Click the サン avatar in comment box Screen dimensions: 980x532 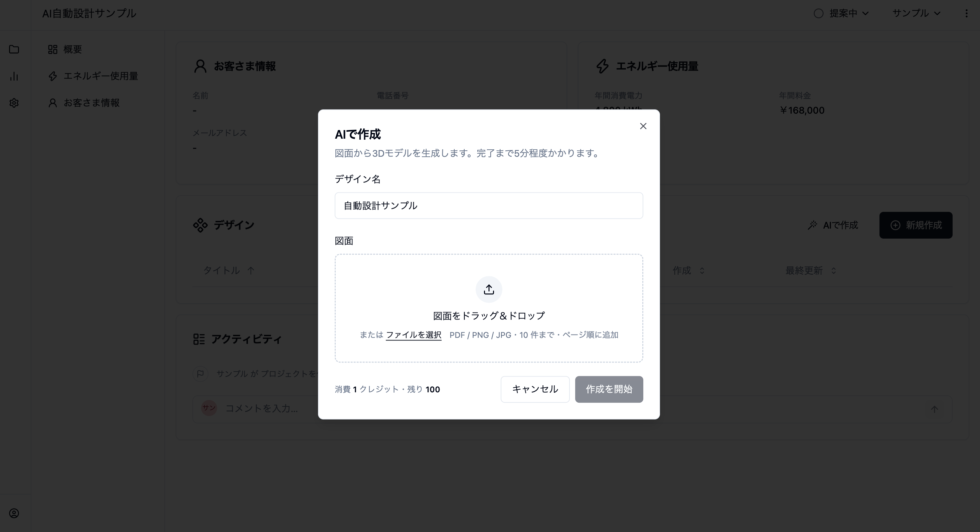(x=209, y=408)
